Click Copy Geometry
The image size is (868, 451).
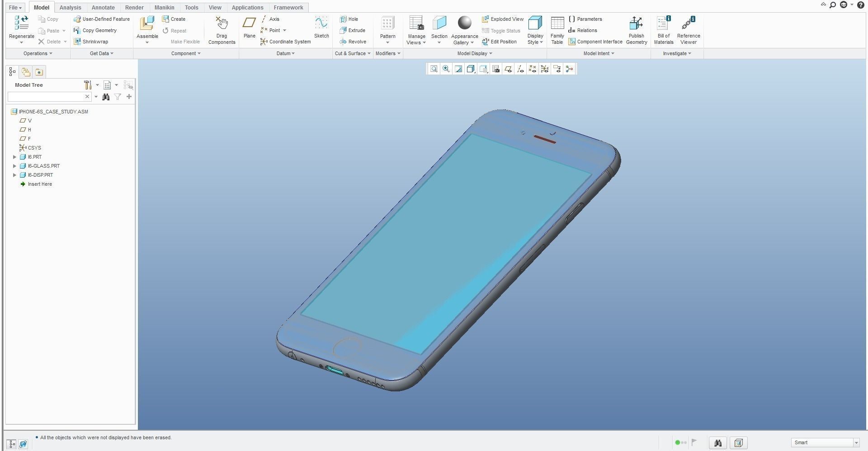pos(95,30)
